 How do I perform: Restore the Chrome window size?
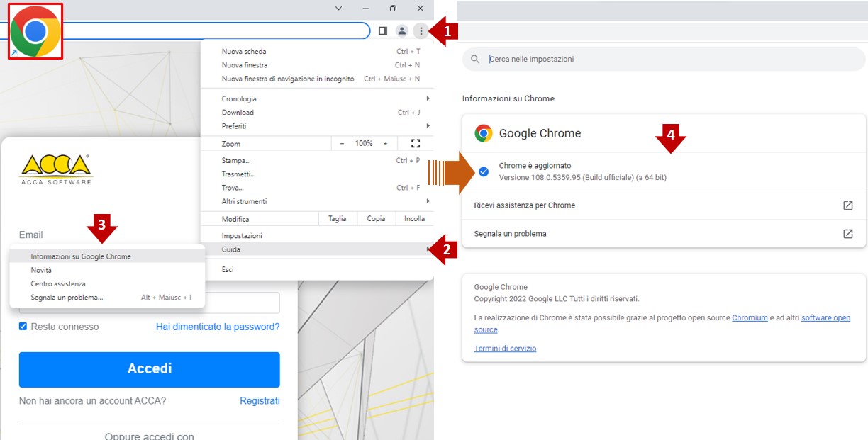click(393, 9)
